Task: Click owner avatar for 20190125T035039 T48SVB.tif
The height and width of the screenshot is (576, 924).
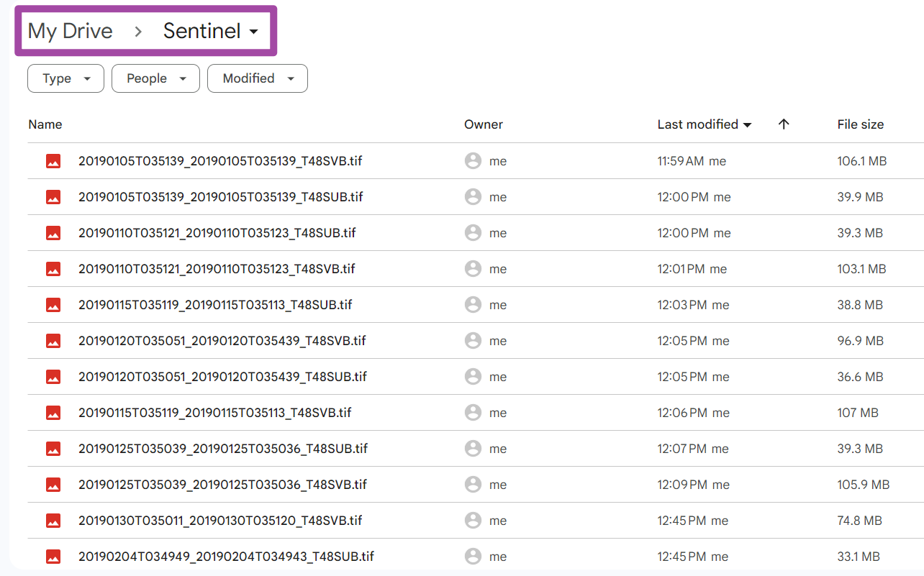Action: tap(473, 485)
